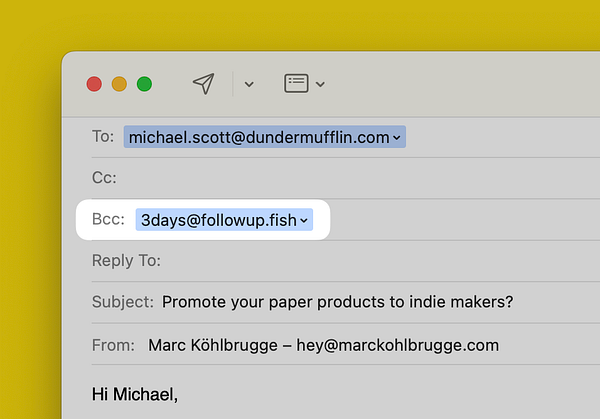This screenshot has height=419, width=600.
Task: Click the header fields icon in toolbar
Action: point(296,84)
